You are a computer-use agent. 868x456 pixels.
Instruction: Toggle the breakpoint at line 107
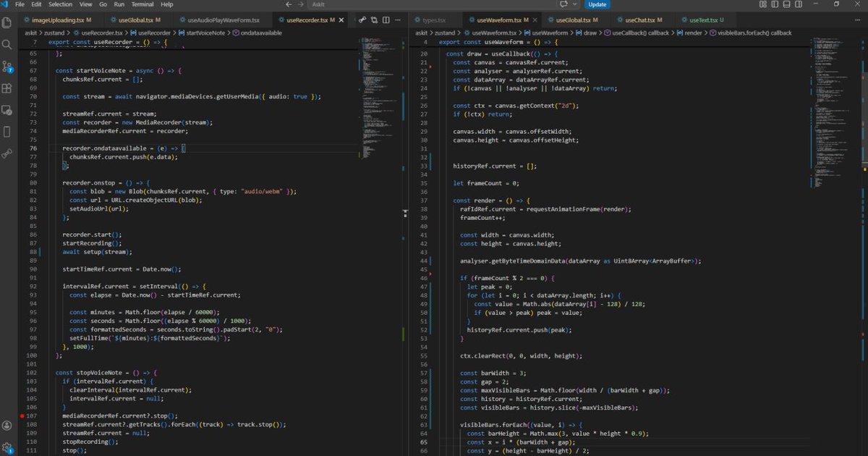point(24,417)
